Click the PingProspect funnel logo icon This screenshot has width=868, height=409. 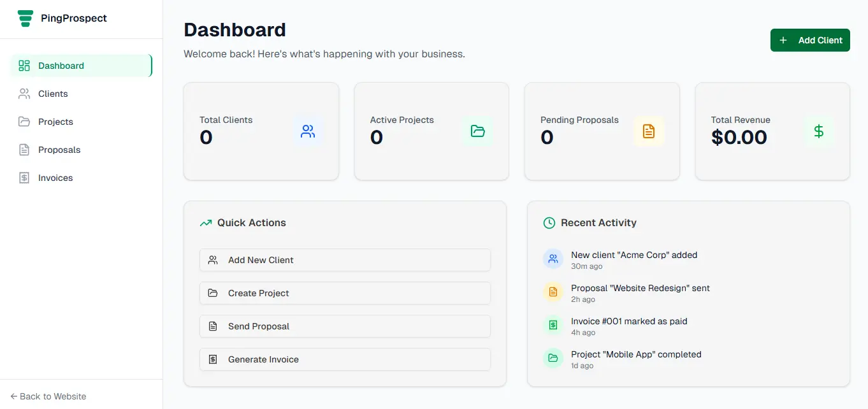pos(25,18)
